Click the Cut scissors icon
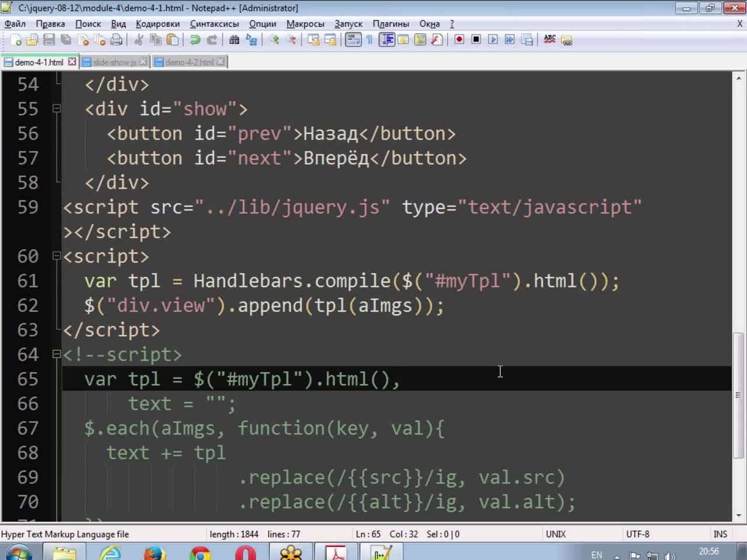The width and height of the screenshot is (747, 560). (139, 40)
